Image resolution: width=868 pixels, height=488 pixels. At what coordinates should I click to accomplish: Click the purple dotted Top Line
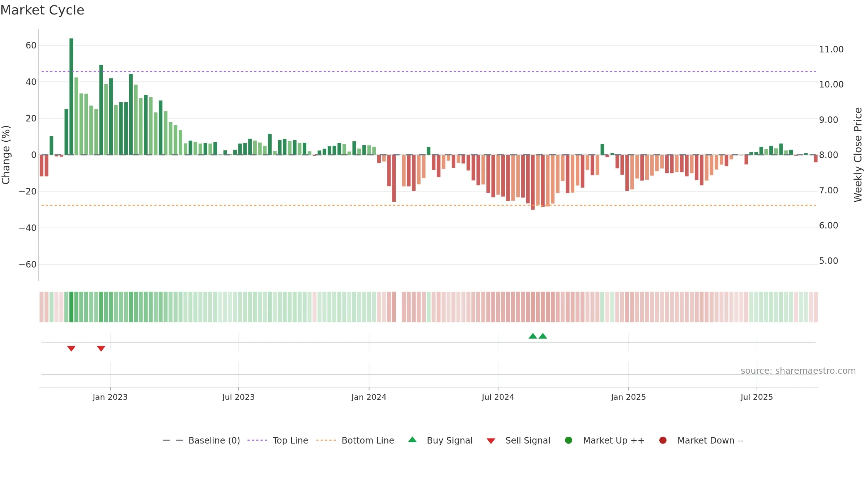coord(429,72)
